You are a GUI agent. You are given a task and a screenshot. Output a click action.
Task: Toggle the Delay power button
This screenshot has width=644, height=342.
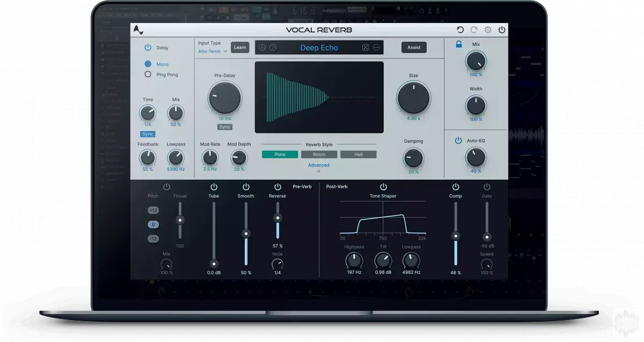point(148,47)
